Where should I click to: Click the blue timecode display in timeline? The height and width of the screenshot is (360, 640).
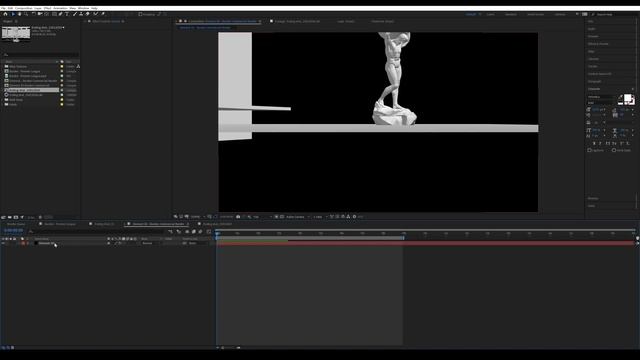[x=13, y=231]
